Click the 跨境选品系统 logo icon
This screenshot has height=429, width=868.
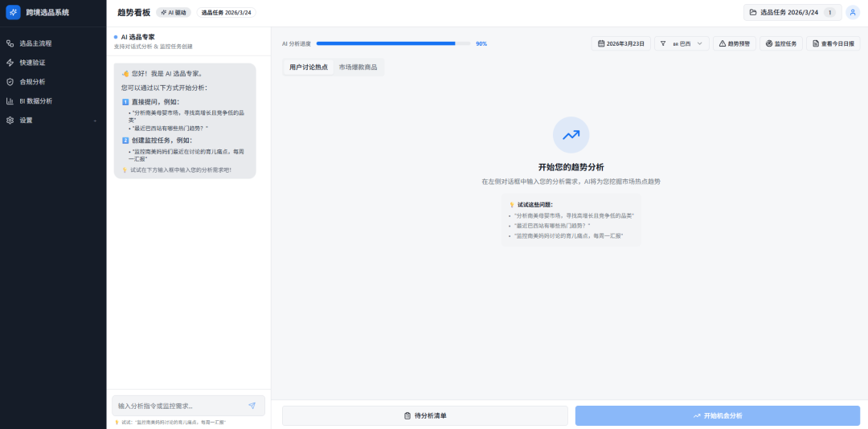click(x=14, y=12)
